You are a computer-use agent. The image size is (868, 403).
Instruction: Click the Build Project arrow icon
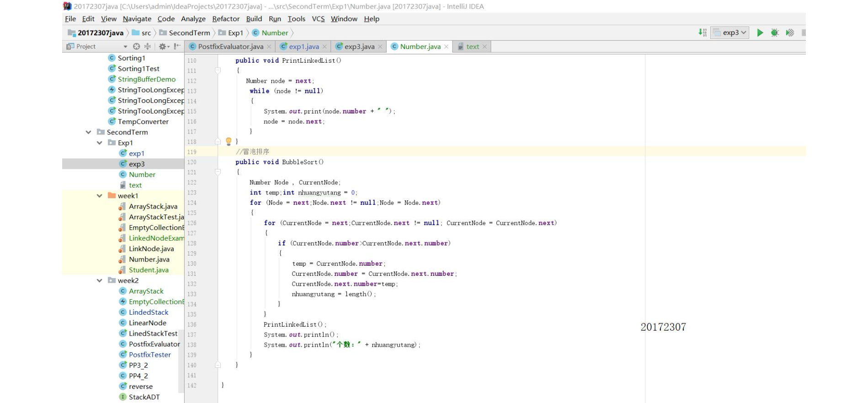703,32
